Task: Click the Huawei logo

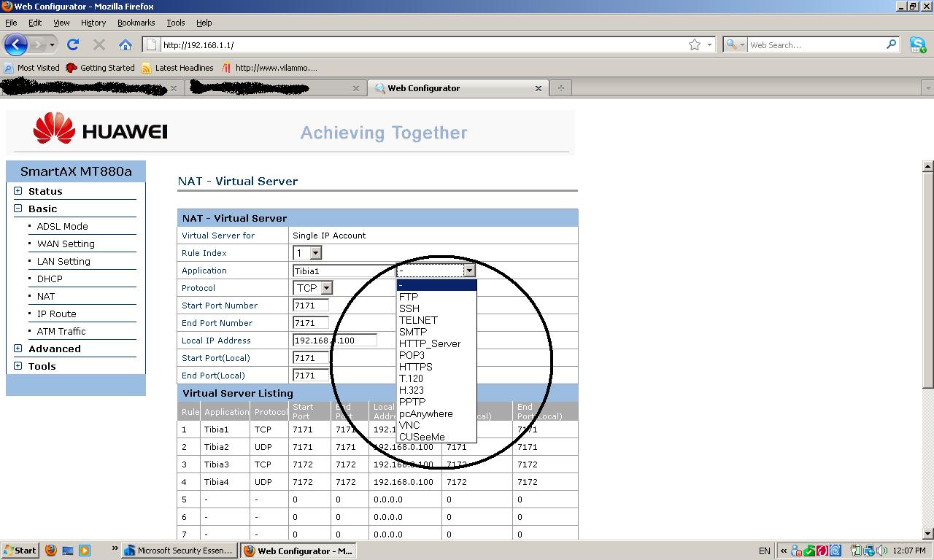Action: coord(100,130)
